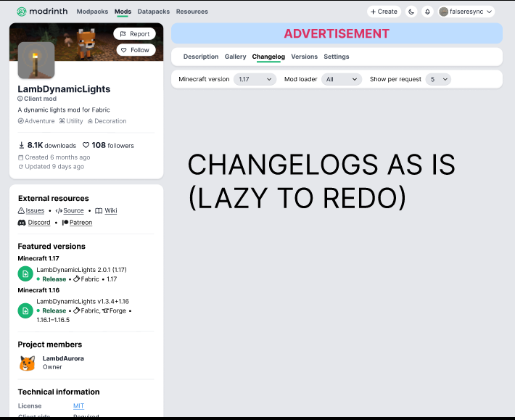The height and width of the screenshot is (420, 515).
Task: Toggle dark mode moon icon
Action: [x=411, y=12]
